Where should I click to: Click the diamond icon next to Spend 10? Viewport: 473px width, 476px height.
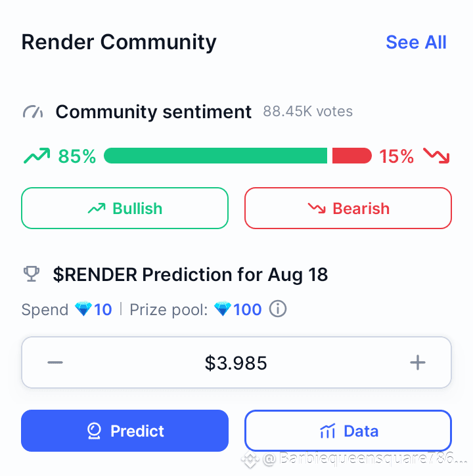pos(83,309)
